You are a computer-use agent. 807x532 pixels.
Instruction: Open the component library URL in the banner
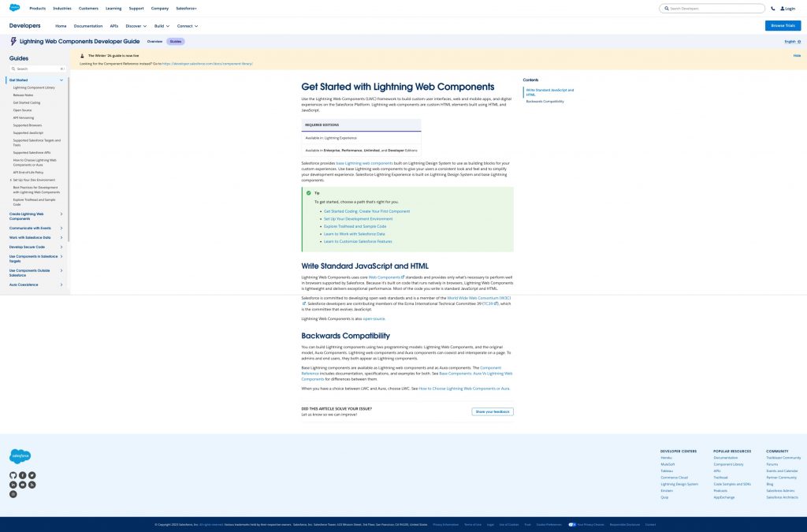(207, 64)
